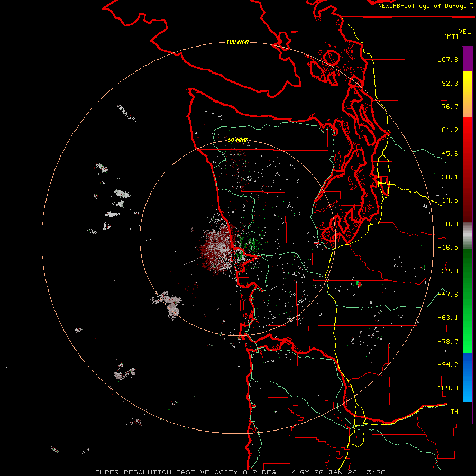Click the VEL legend title
The width and height of the screenshot is (476, 476).
point(464,32)
